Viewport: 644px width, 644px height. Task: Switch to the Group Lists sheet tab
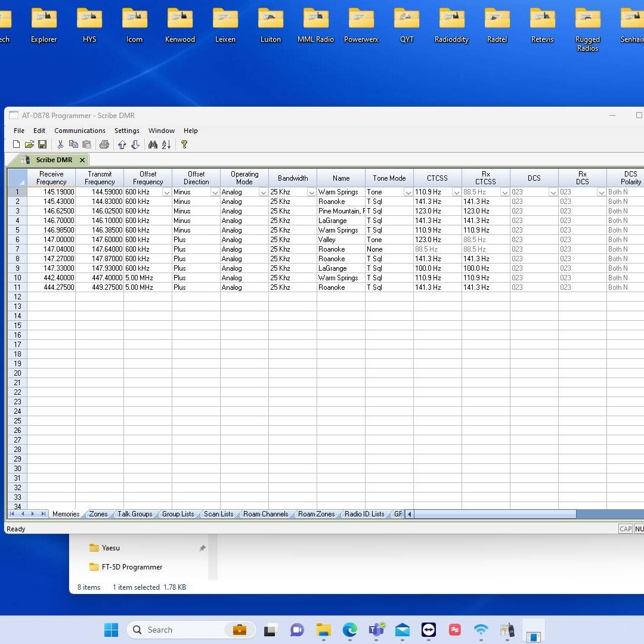pos(178,514)
